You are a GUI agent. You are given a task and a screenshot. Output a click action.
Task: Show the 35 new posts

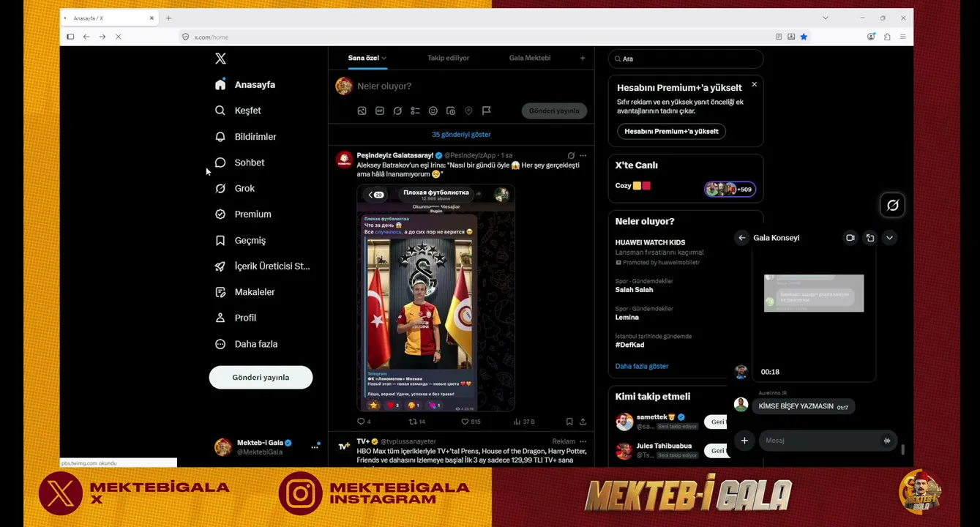(x=461, y=135)
